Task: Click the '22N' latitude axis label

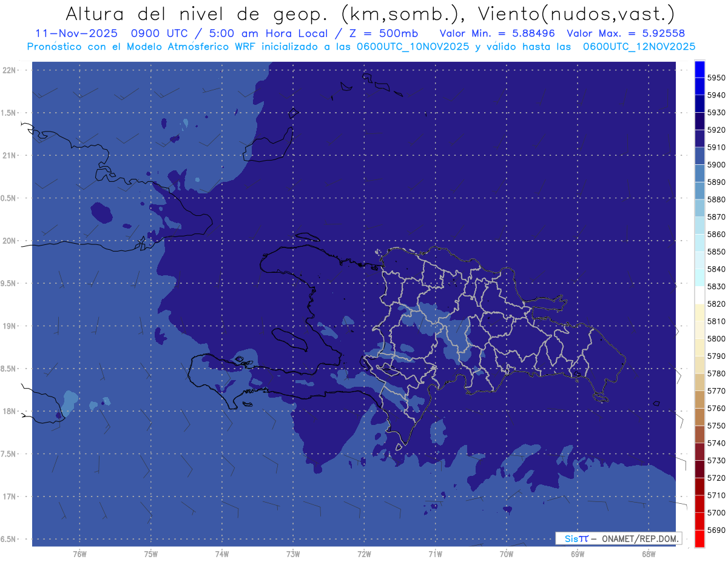Action: tap(9, 70)
